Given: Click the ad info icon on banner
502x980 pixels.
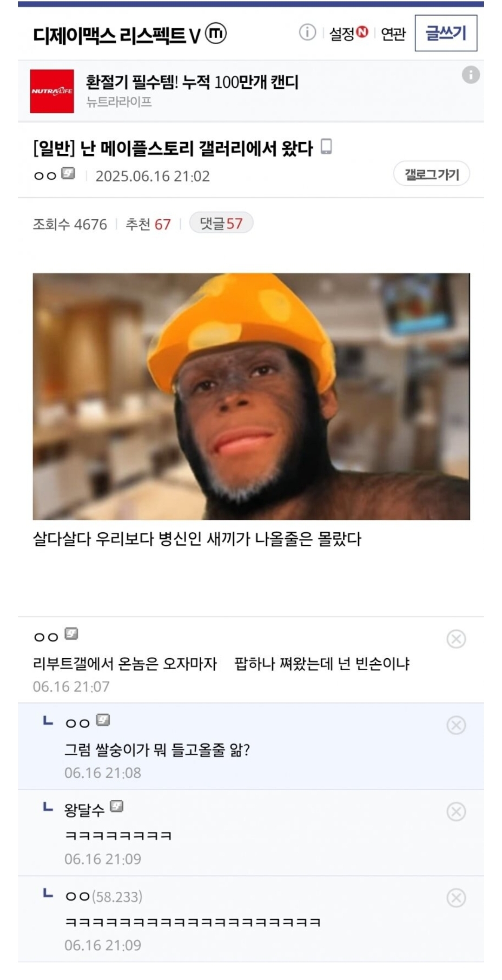Looking at the screenshot, I should click(x=470, y=75).
